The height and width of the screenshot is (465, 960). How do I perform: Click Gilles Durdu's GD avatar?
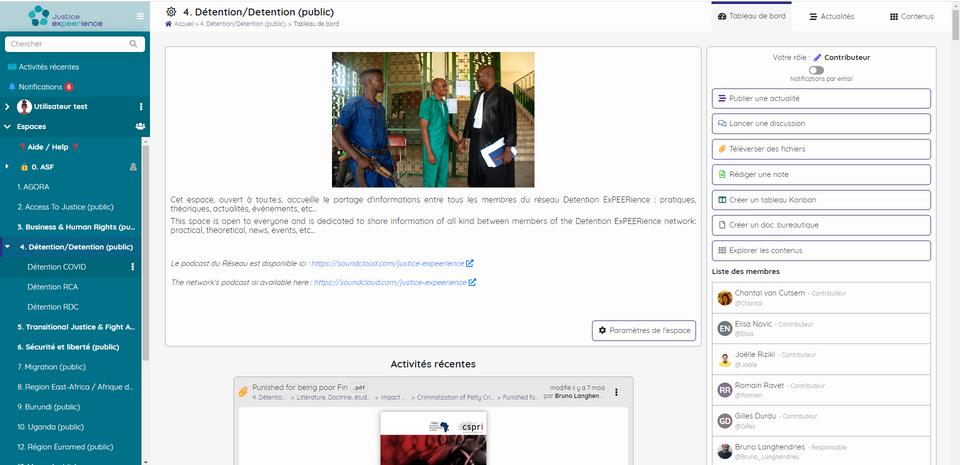point(725,420)
